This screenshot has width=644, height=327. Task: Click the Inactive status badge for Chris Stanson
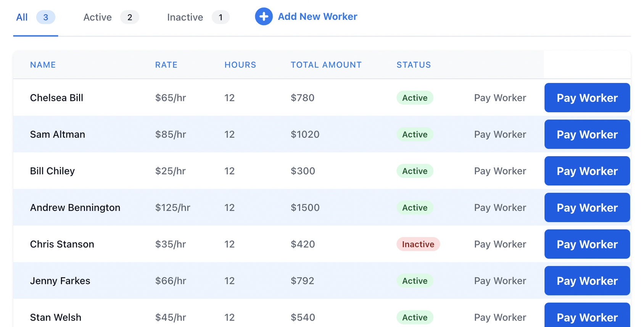pyautogui.click(x=418, y=244)
